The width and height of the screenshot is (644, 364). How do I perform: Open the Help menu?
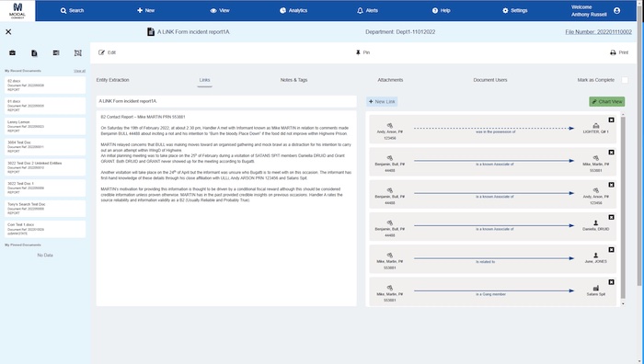pos(441,11)
